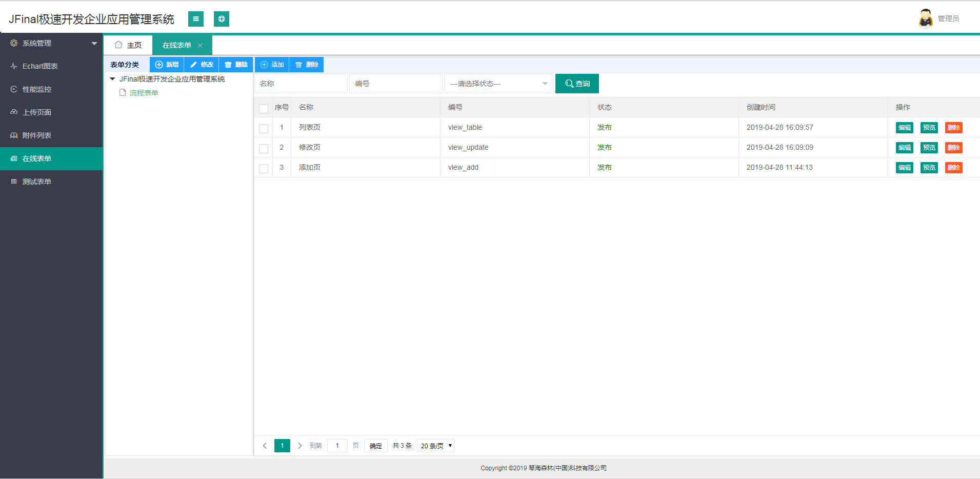Click the hamburger menu toggle icon in header

[195, 19]
